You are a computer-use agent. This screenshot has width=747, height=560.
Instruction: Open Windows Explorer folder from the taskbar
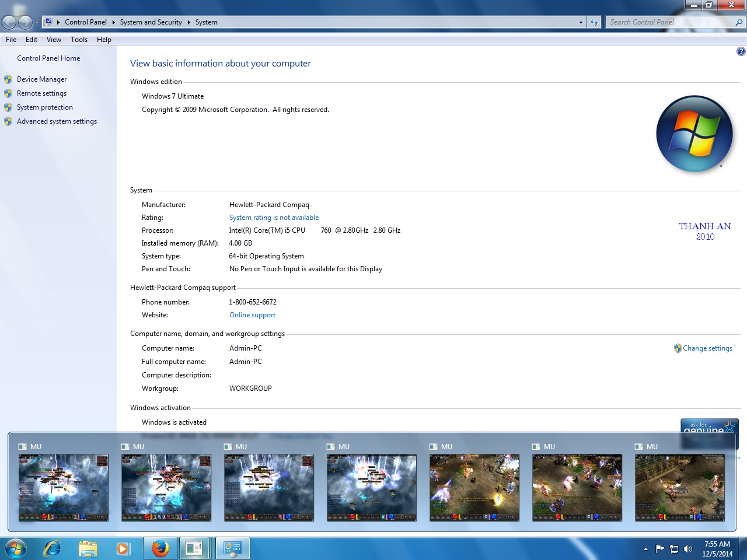88,548
